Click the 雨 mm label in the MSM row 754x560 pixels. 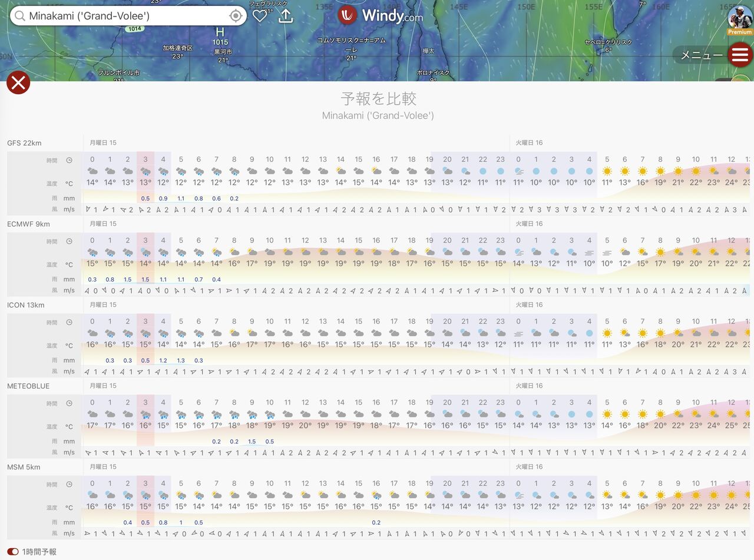pyautogui.click(x=63, y=522)
